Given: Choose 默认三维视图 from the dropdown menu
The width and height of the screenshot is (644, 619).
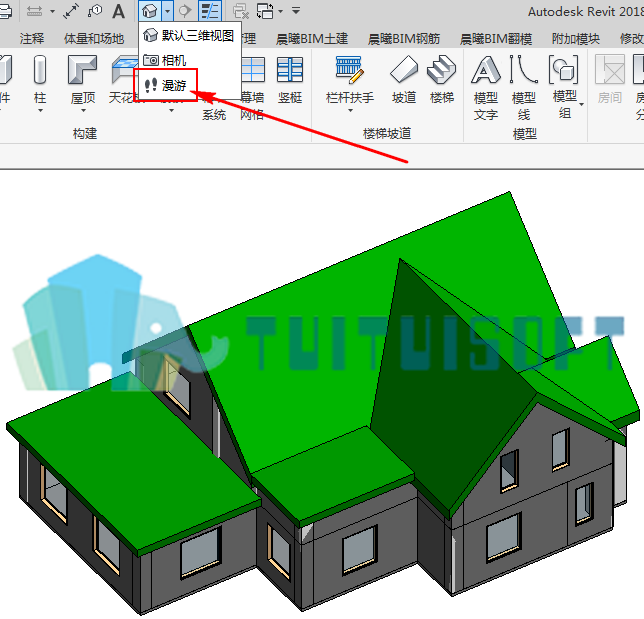Looking at the screenshot, I should (x=189, y=36).
